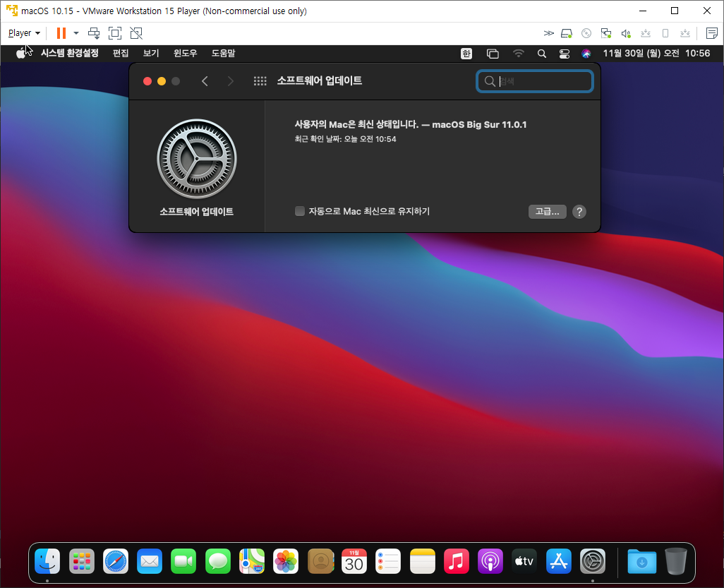
Task: Open FaceTime from the Dock
Action: point(183,561)
